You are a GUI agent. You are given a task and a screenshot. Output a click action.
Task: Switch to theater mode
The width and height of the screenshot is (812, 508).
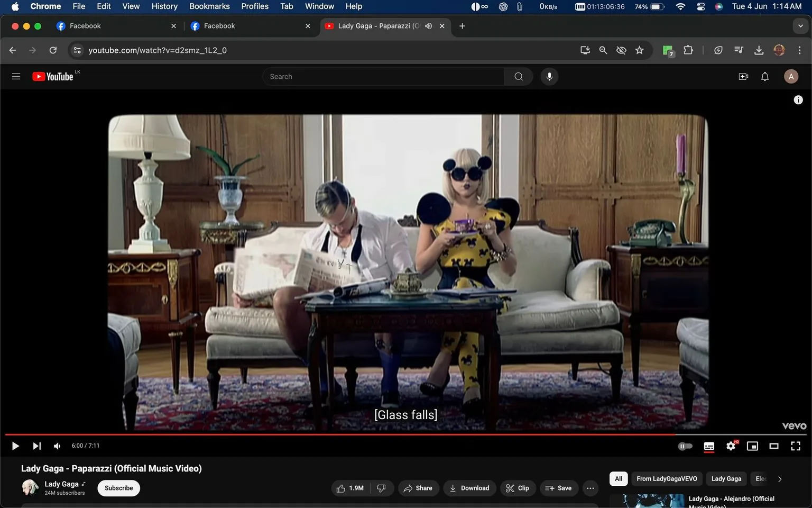click(774, 446)
